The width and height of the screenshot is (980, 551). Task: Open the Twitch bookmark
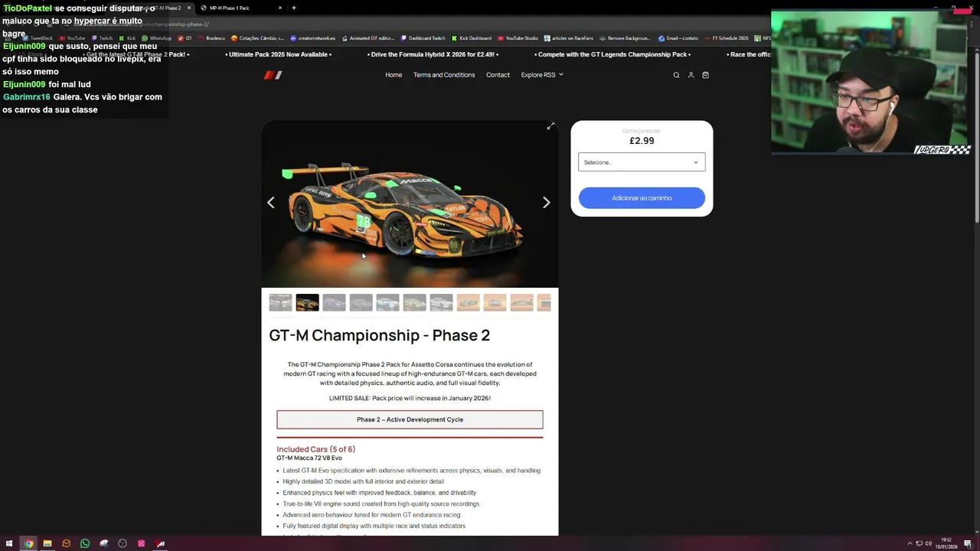point(102,38)
